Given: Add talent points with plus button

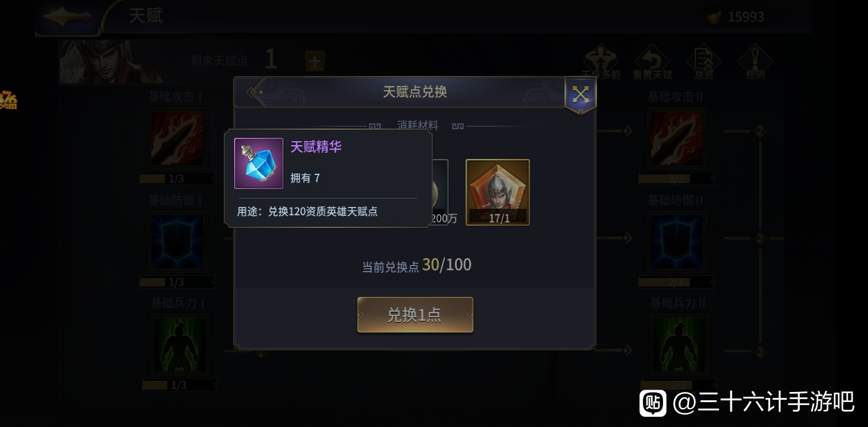Looking at the screenshot, I should point(315,60).
